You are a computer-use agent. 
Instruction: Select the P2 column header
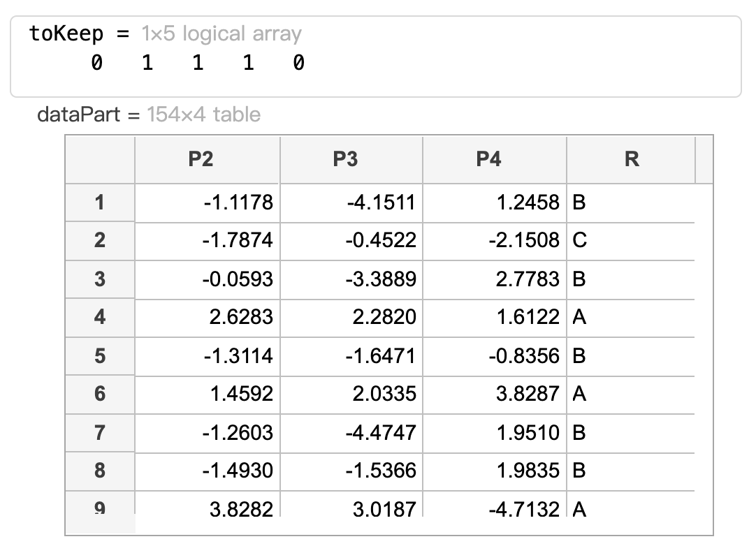(208, 159)
